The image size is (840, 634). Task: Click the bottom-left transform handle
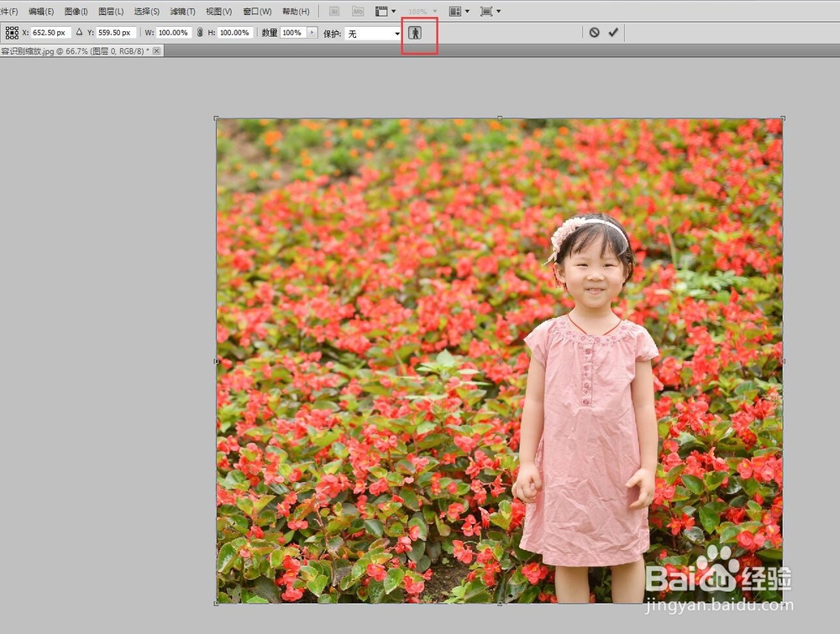[x=217, y=604]
